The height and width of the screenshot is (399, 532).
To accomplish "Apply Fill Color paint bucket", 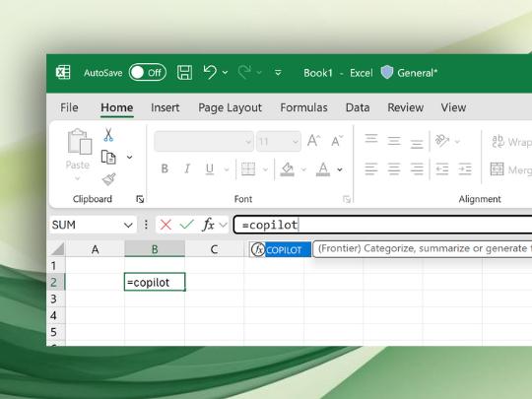I will 288,169.
